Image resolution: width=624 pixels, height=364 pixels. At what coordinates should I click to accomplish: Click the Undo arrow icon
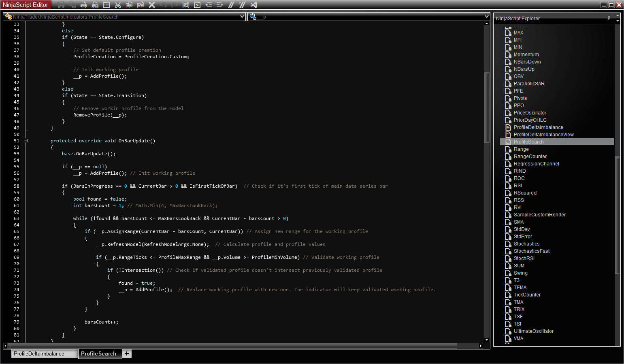click(x=163, y=5)
